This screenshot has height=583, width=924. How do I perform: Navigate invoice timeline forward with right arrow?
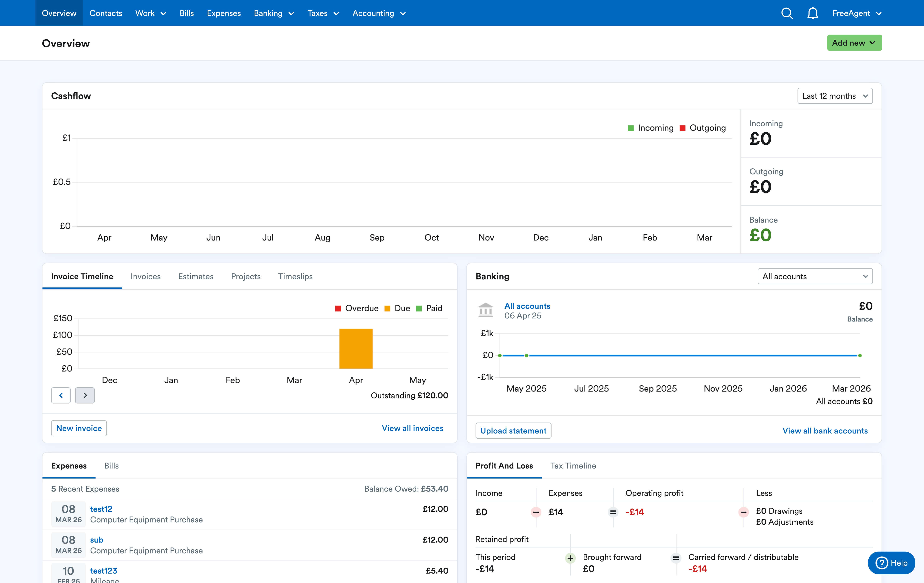[x=85, y=395]
